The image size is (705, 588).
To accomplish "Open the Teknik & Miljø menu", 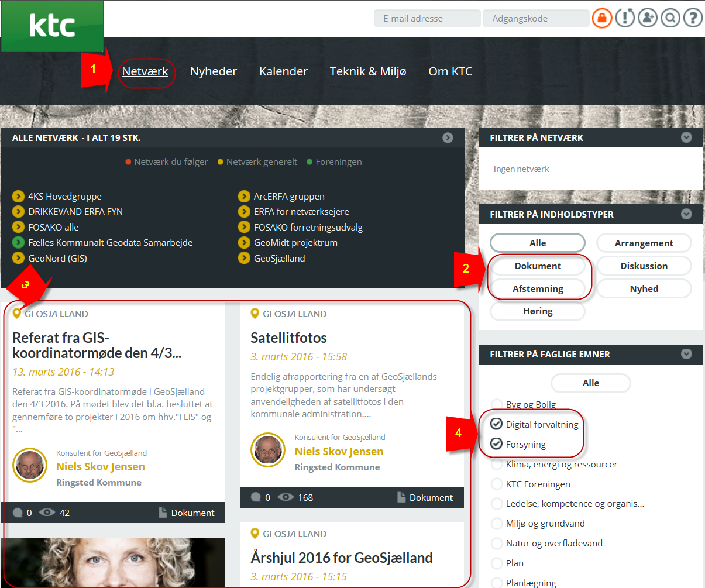I will click(368, 71).
